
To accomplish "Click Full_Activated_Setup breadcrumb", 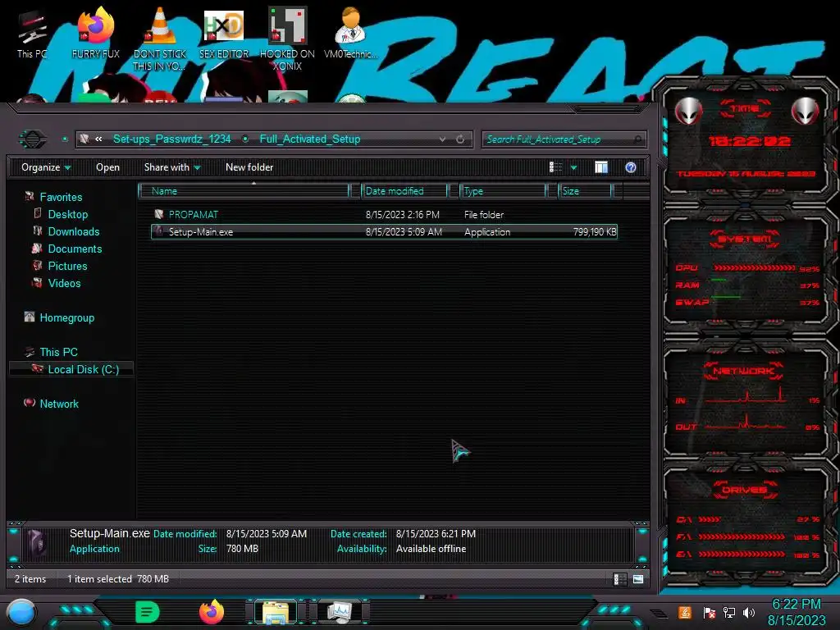I will [x=309, y=139].
